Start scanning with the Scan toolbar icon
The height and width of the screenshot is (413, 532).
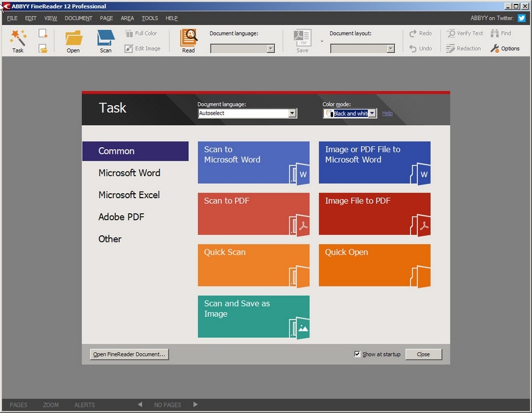[x=105, y=38]
